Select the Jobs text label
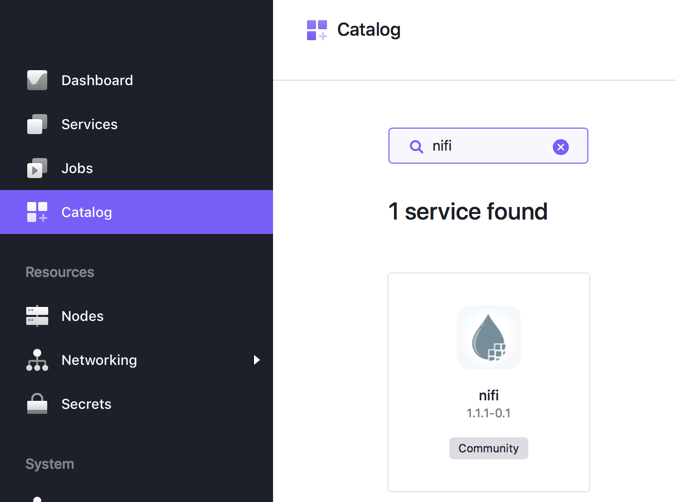 [77, 168]
